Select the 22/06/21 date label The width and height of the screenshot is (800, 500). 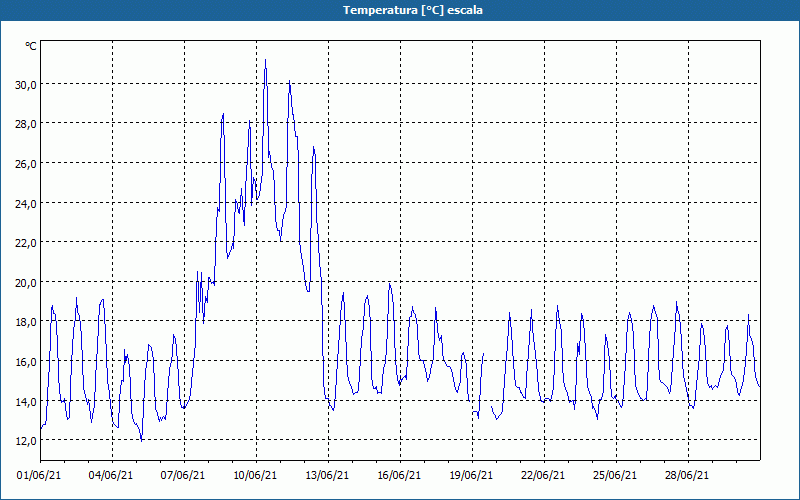pyautogui.click(x=543, y=475)
